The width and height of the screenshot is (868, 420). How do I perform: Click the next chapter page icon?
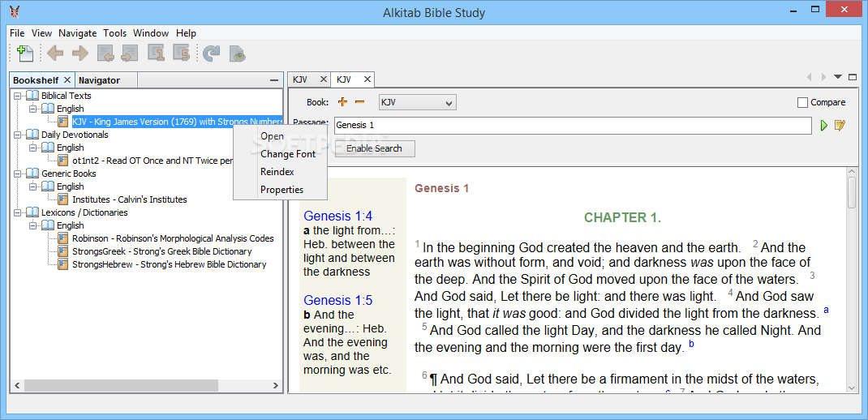[130, 54]
